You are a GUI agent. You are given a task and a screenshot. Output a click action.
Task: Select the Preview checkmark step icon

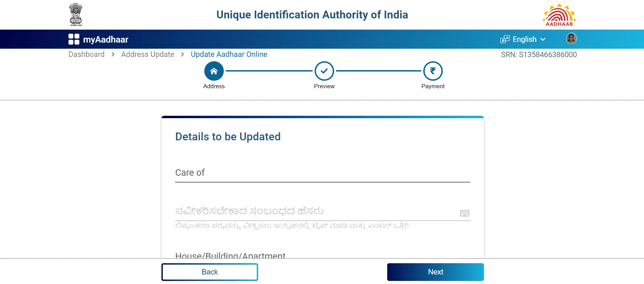click(324, 71)
